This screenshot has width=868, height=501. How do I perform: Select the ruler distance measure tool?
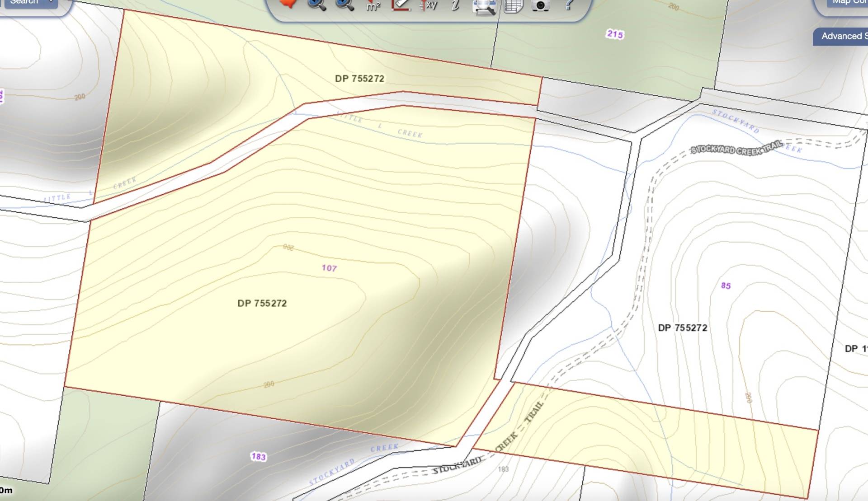(x=401, y=5)
